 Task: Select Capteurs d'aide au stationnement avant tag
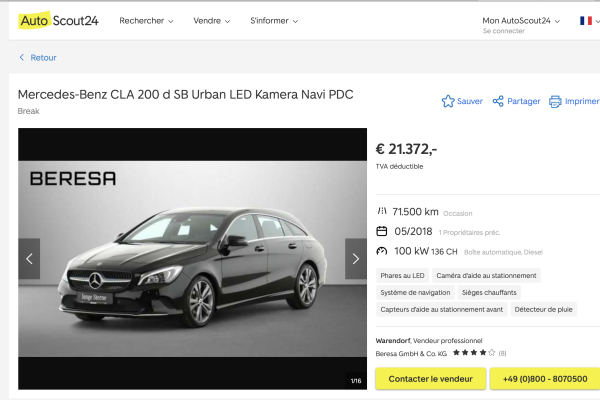tap(442, 309)
